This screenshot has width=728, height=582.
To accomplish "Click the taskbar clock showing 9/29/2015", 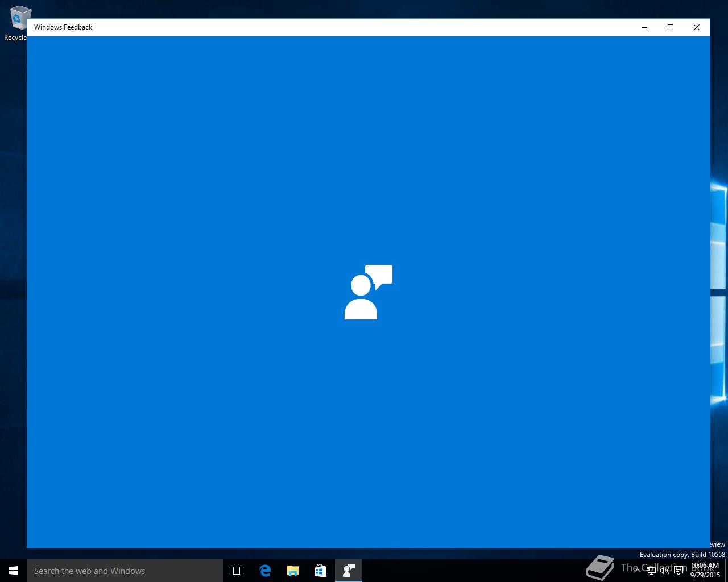I will pos(705,571).
